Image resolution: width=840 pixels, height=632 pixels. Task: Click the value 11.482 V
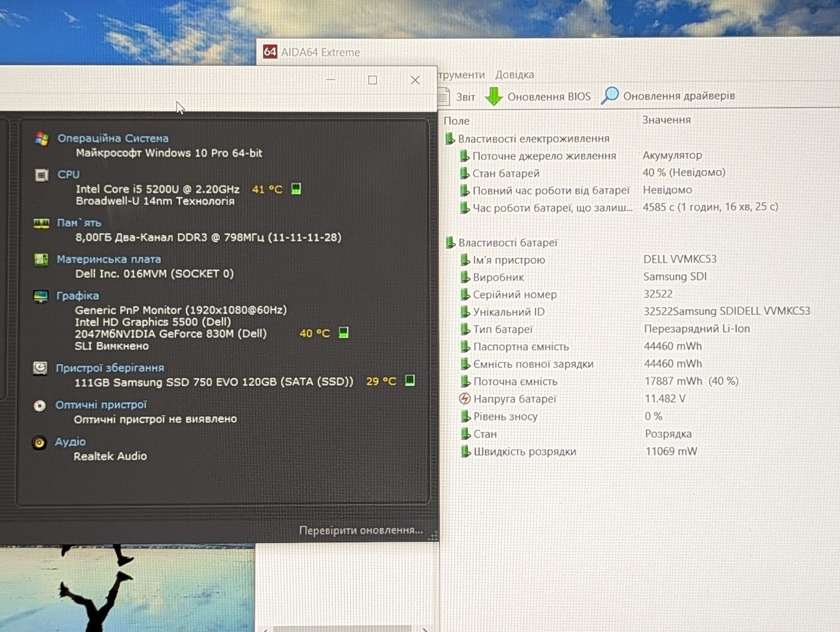click(x=665, y=399)
